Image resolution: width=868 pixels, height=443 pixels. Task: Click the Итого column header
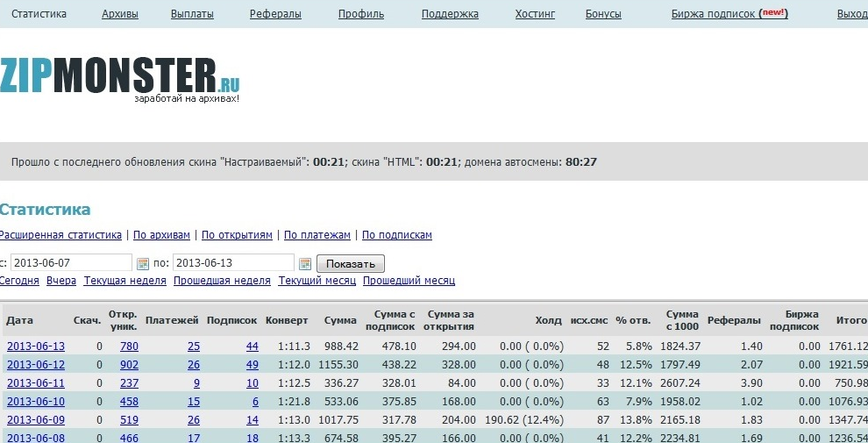tap(850, 320)
